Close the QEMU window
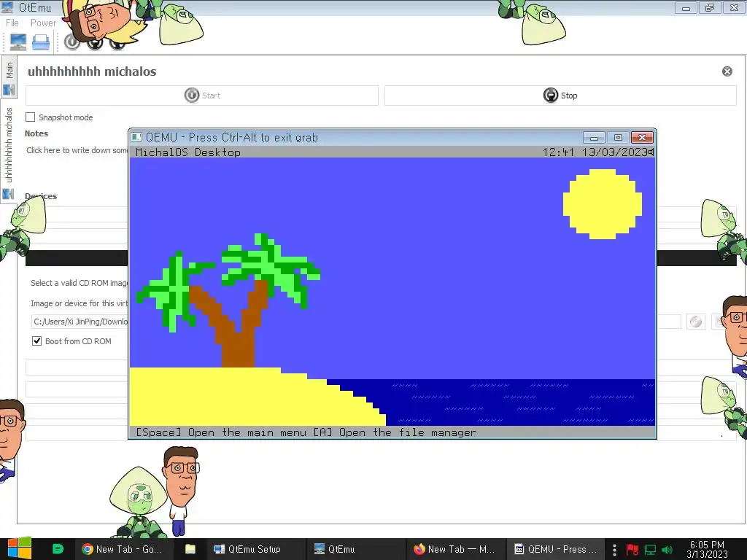Screen dimensions: 747x560 (642, 138)
